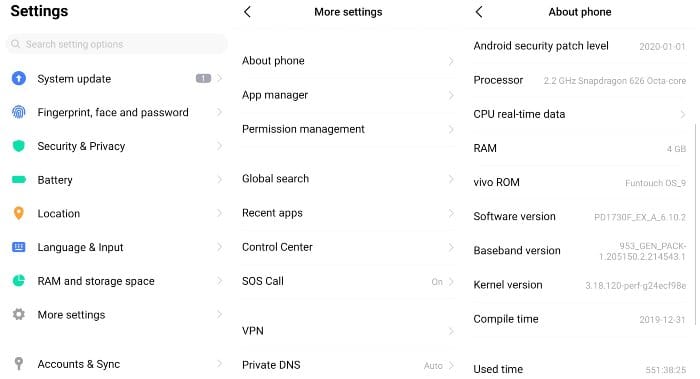Expand the About phone chevron
The height and width of the screenshot is (379, 700).
451,61
